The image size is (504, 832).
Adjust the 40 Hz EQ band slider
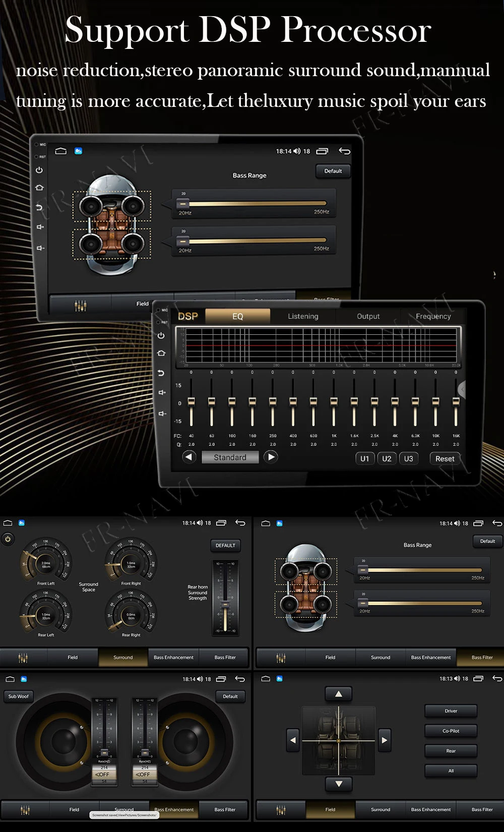[192, 403]
